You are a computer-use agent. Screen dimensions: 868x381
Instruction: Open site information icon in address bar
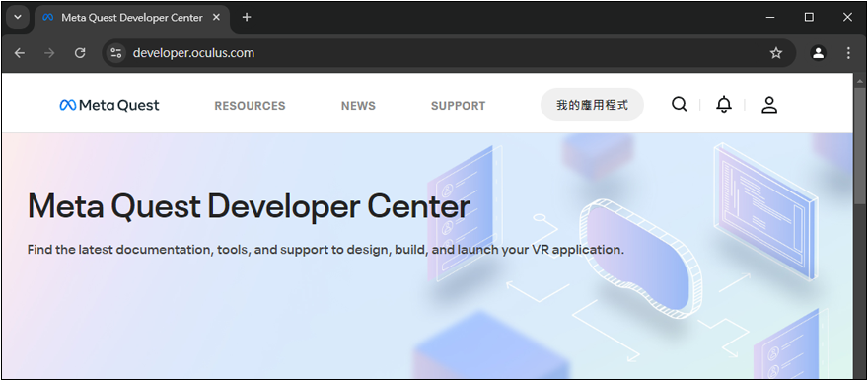(x=115, y=53)
